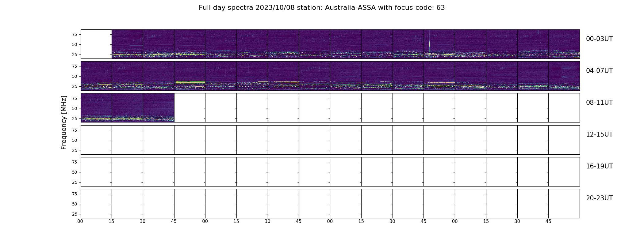
Task: Click the 75 tick of the 00-03UT row
Action: [x=75, y=34]
